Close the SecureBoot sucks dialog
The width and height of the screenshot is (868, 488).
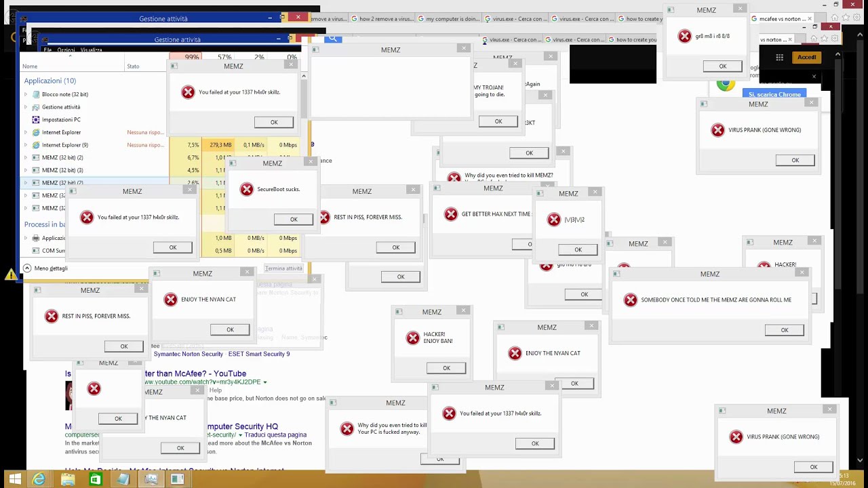[x=311, y=162]
